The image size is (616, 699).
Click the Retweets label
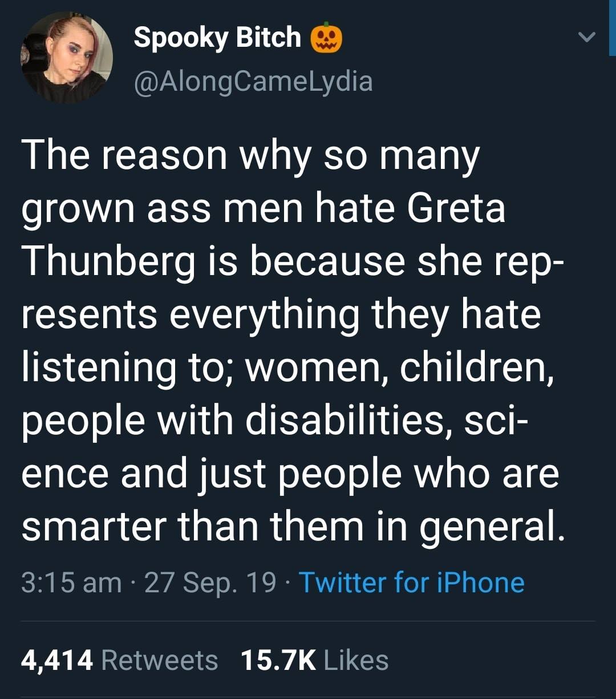pyautogui.click(x=160, y=660)
